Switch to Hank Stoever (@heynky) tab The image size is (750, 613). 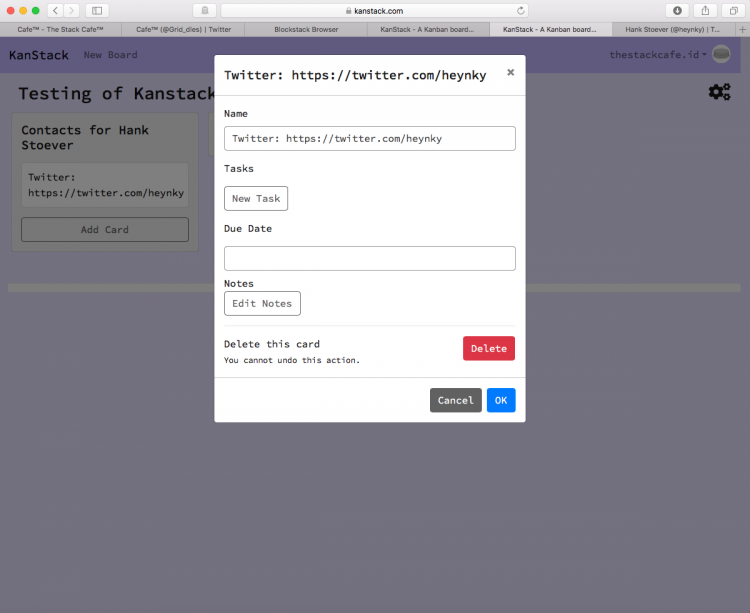click(x=673, y=30)
